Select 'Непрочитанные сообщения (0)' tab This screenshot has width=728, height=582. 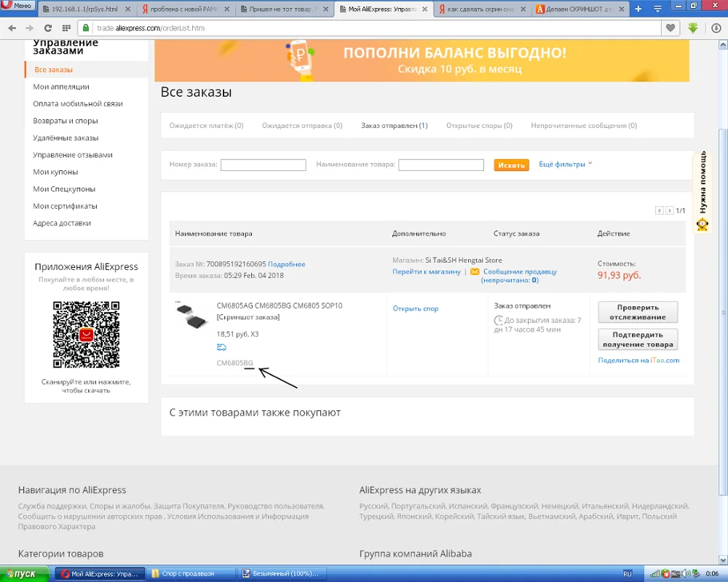click(x=584, y=125)
